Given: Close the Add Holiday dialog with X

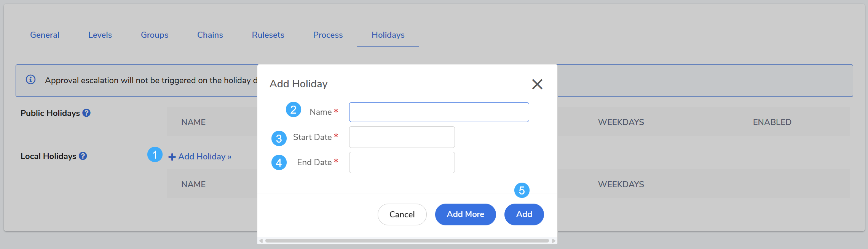Looking at the screenshot, I should 537,84.
